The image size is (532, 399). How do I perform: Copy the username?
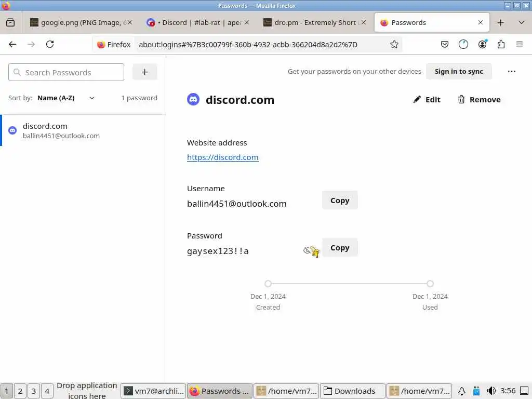(x=340, y=200)
